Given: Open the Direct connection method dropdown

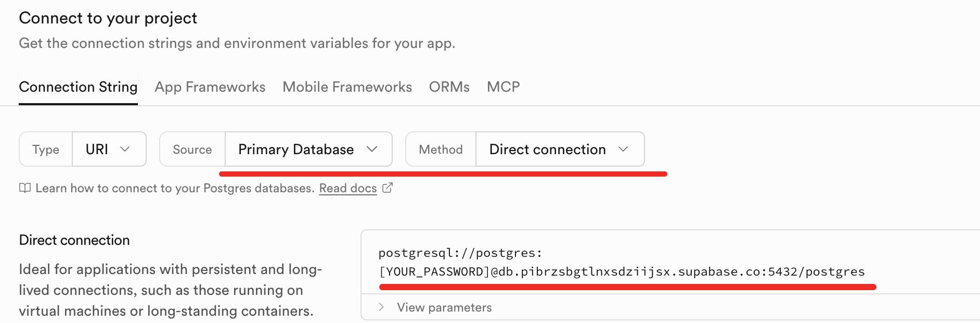Looking at the screenshot, I should 559,149.
